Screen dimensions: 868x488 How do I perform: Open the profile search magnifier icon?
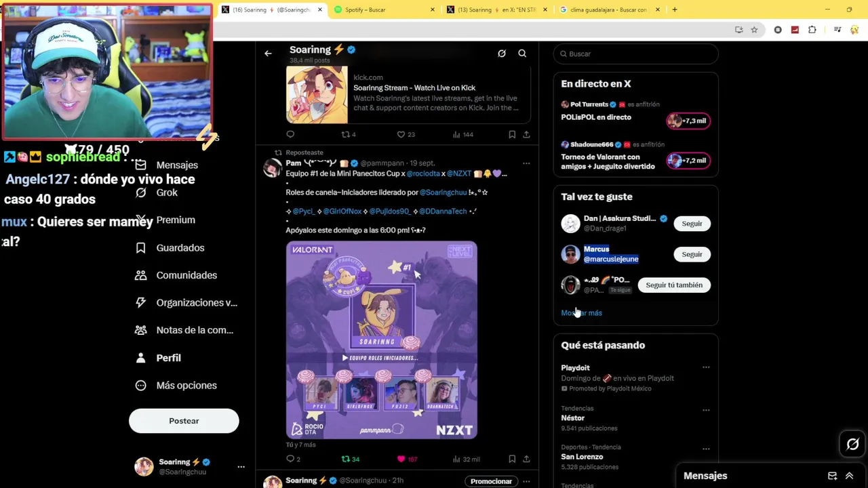(x=522, y=54)
